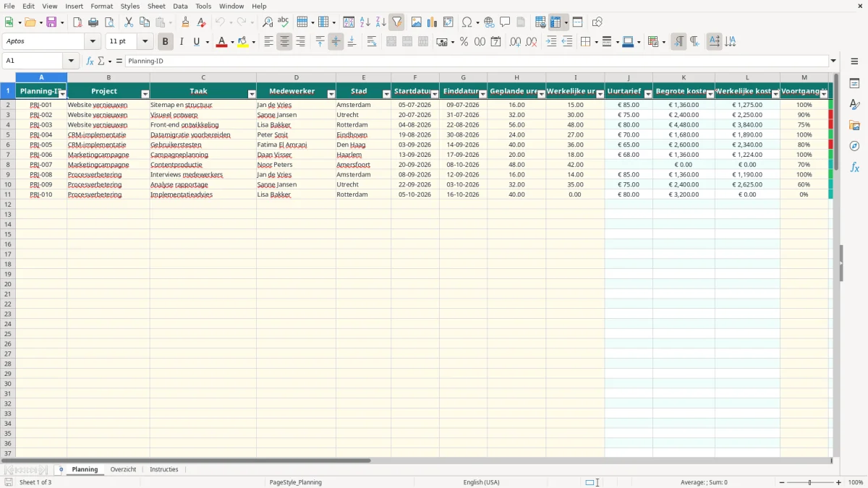Sort ascending A to Z
This screenshot has width=868, height=488.
[365, 22]
